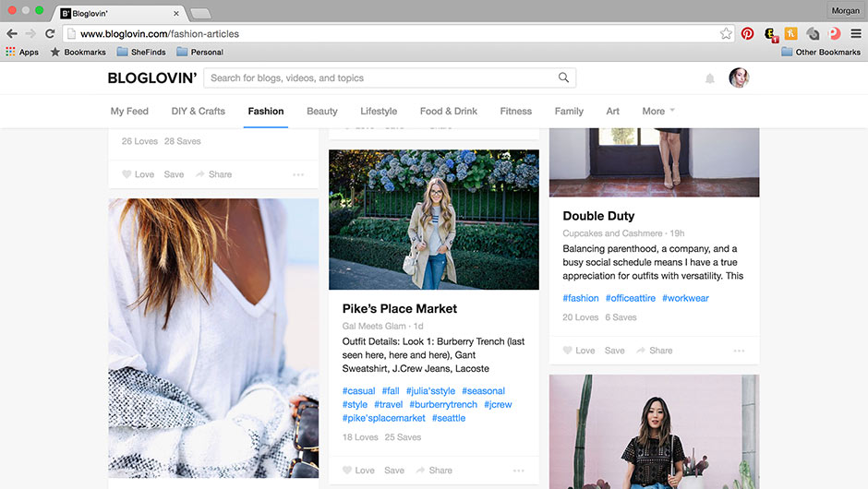Screen dimensions: 868x489
Task: Click the BLOGLOVIN' logo
Action: tap(152, 78)
